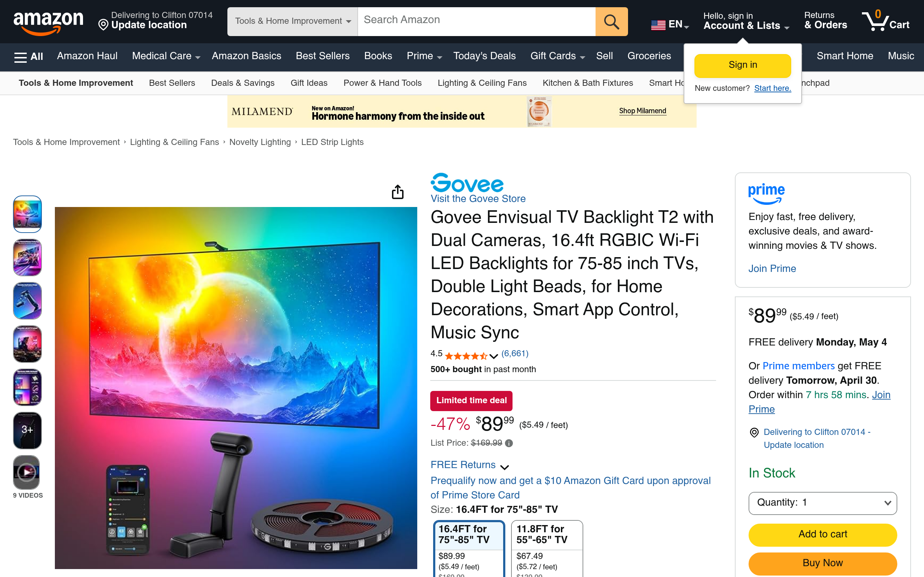
Task: Open the Quantity dropdown
Action: point(823,503)
